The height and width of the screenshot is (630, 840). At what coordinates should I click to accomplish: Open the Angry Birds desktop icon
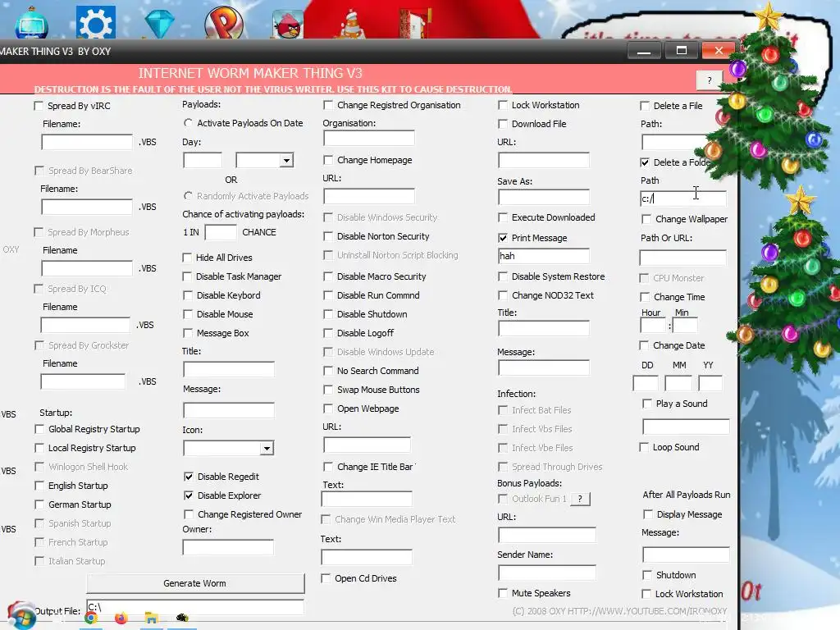288,24
